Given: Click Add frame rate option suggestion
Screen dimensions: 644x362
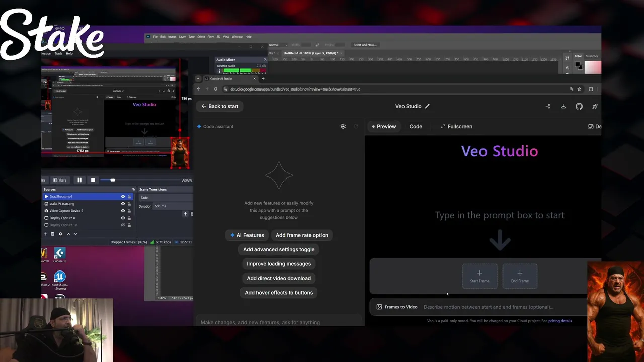Looking at the screenshot, I should click(x=302, y=235).
